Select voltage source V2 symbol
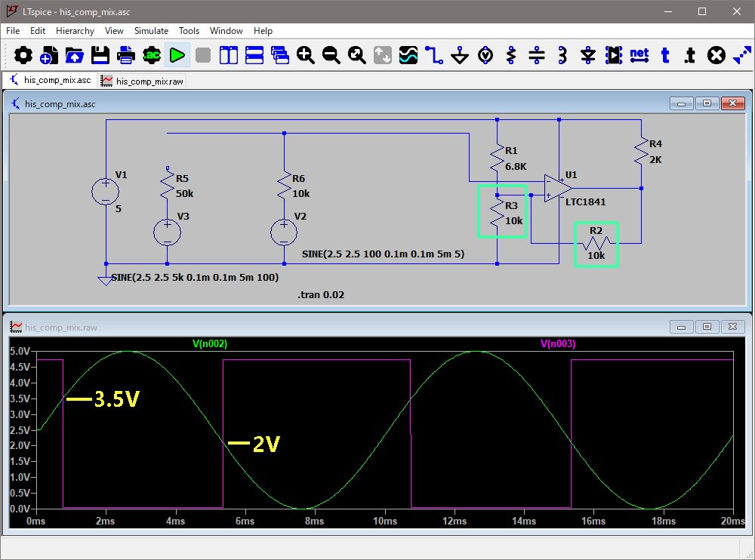The height and width of the screenshot is (560, 755). click(x=284, y=232)
